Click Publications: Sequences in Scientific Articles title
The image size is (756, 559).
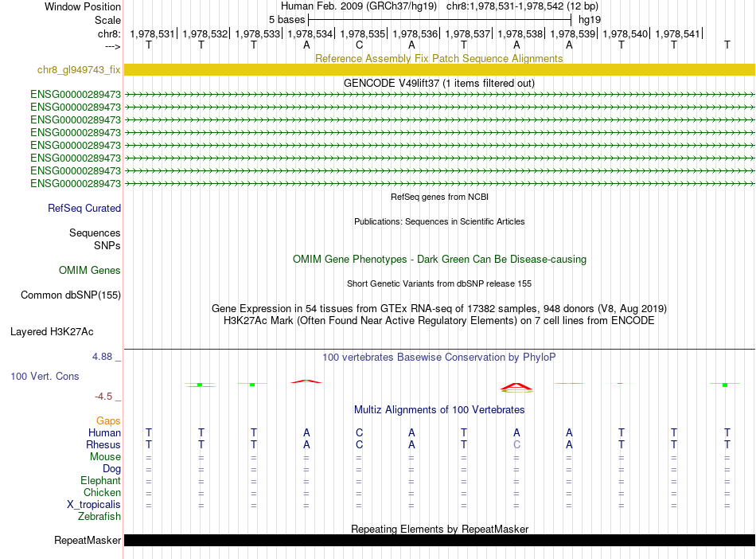439,221
